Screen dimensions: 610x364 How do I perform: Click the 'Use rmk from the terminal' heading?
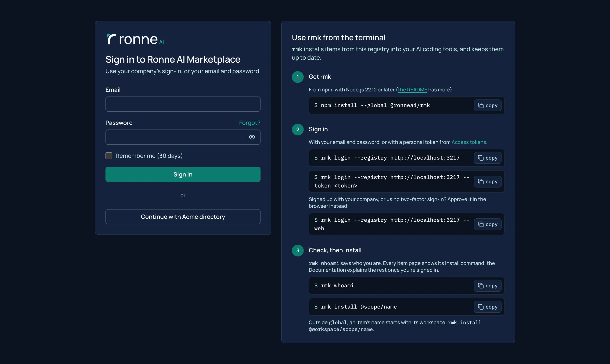point(338,37)
